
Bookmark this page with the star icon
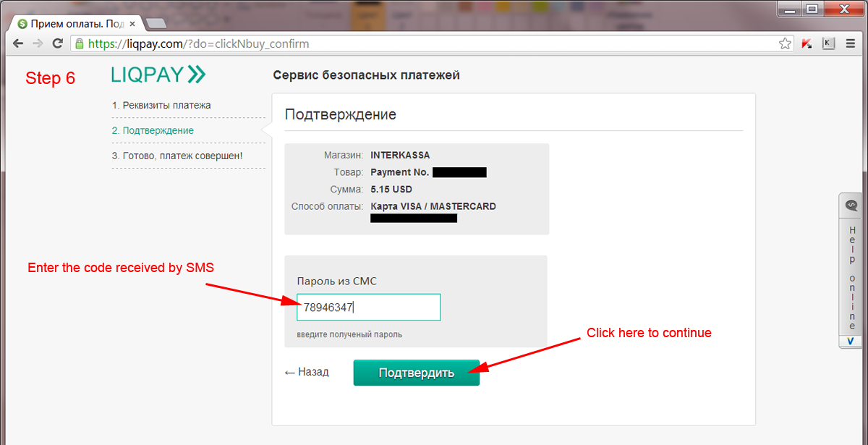(785, 43)
